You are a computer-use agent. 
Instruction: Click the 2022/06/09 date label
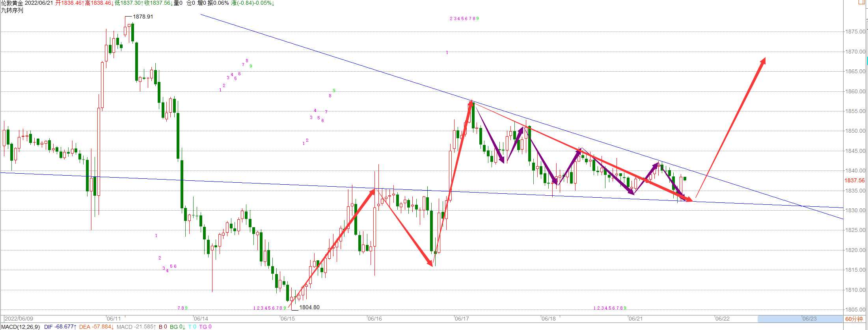click(19, 319)
